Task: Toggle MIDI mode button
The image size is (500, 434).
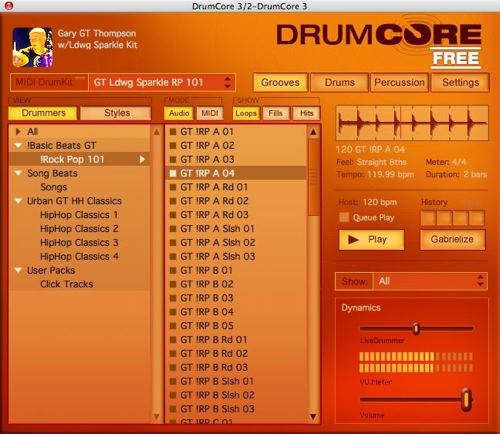Action: click(x=210, y=113)
